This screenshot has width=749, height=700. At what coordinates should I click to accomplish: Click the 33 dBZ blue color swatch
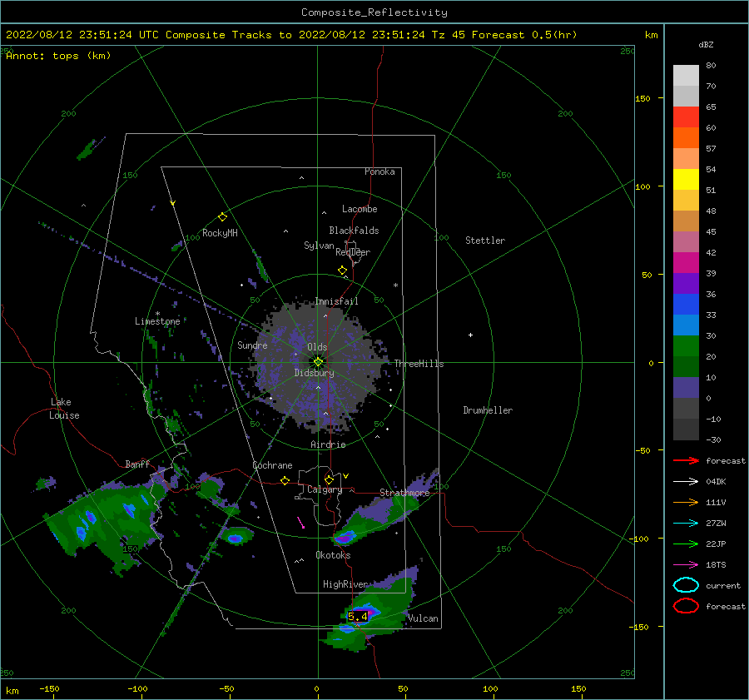686,325
